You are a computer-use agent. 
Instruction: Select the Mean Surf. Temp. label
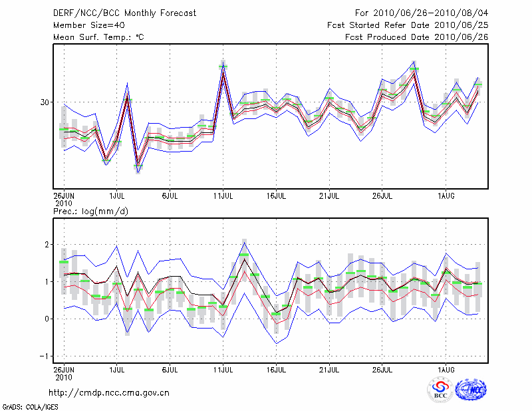tap(98, 37)
